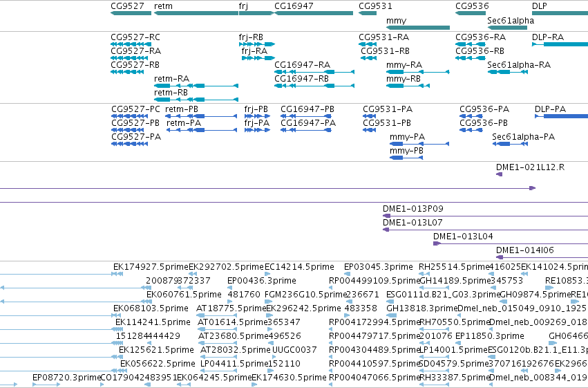Click the DME1-021L12.R BAC label
588x388 pixels.
(530, 167)
